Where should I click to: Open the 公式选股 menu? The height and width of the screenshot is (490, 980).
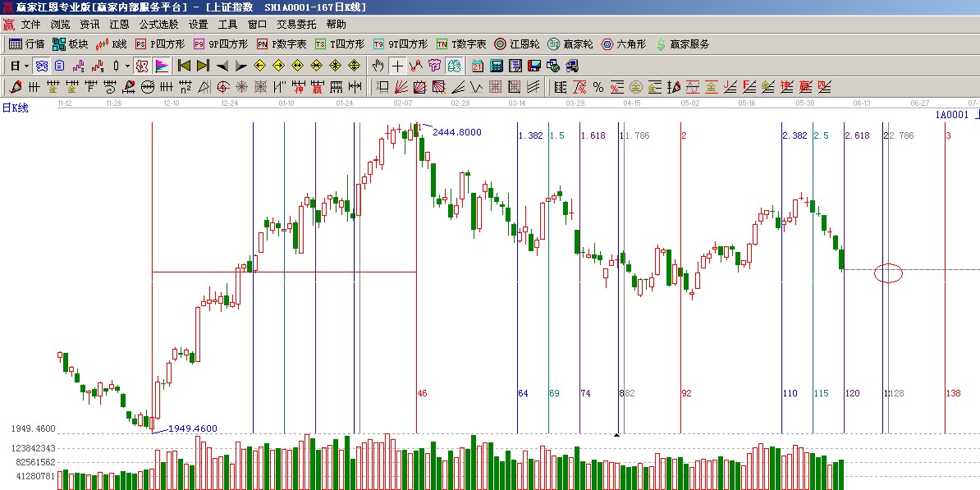pos(158,25)
